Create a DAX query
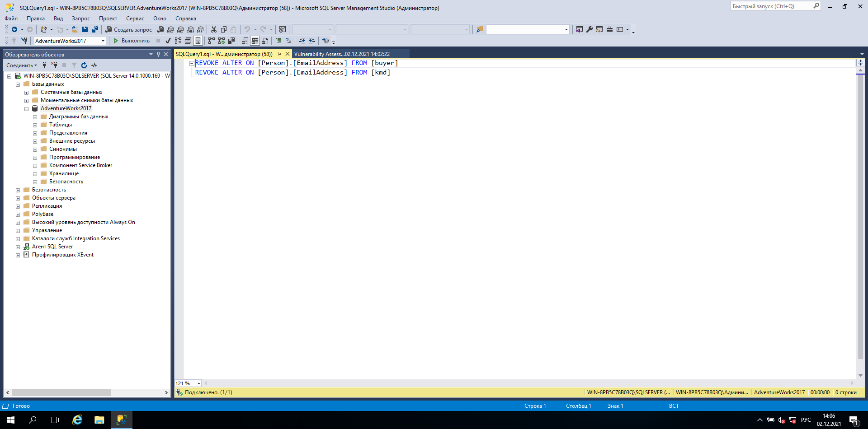The width and height of the screenshot is (868, 429). tap(200, 29)
